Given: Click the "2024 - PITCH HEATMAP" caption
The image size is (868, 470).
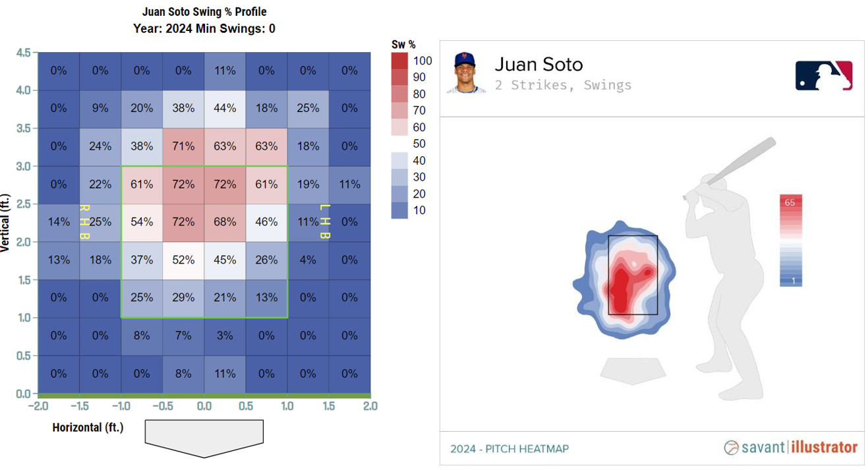Looking at the screenshot, I should point(509,449).
